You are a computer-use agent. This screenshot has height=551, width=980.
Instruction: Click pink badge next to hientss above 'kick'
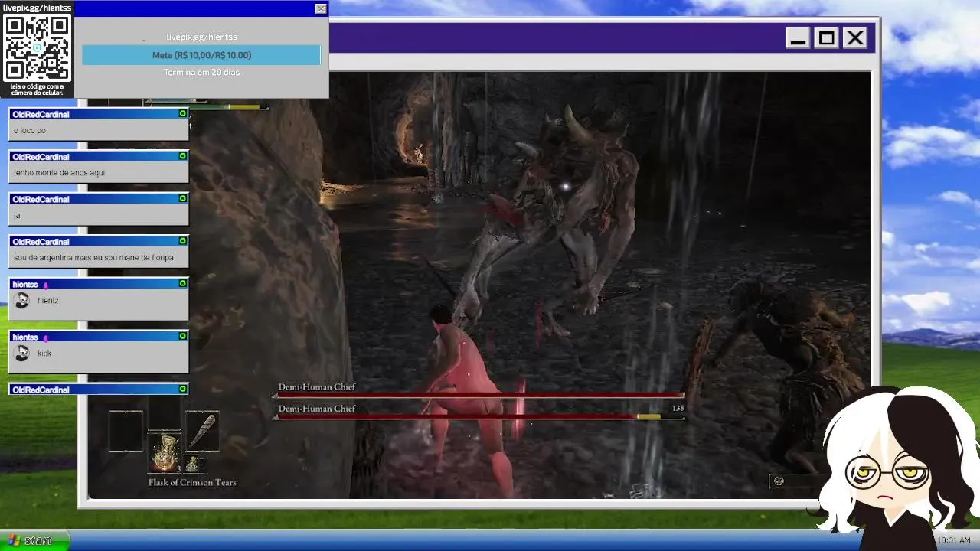46,337
